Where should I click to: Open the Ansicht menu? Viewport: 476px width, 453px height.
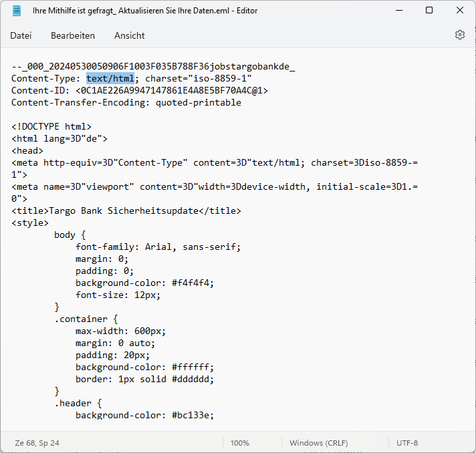coord(129,35)
